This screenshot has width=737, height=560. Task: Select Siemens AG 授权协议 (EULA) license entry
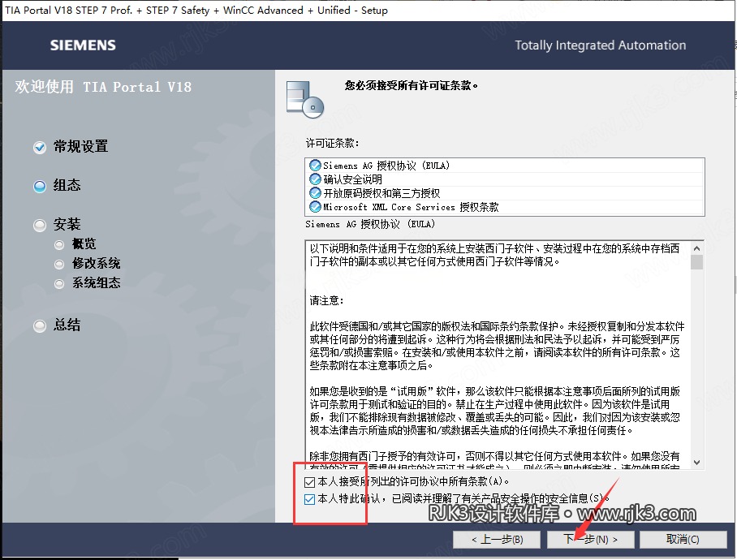[504, 166]
